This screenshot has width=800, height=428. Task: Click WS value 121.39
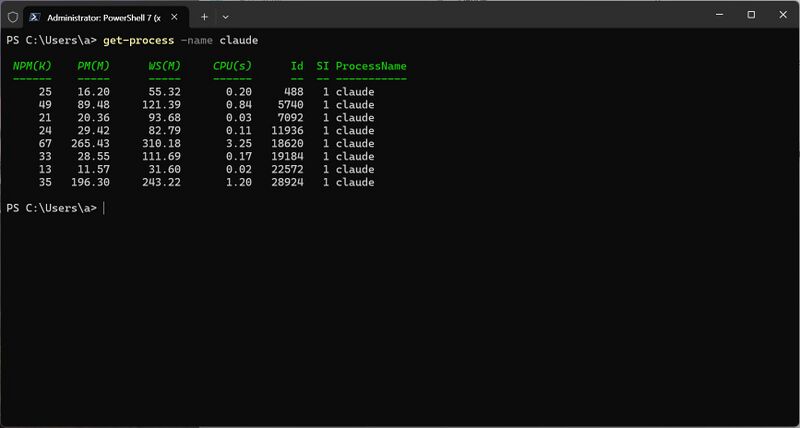pos(161,105)
